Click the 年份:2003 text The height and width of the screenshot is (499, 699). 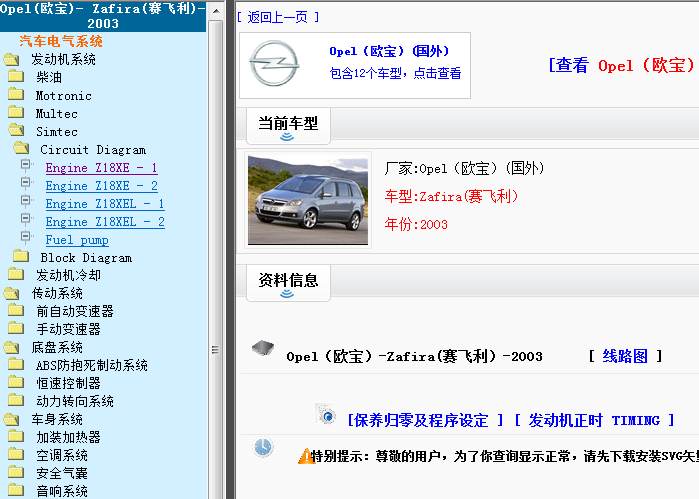(x=416, y=224)
